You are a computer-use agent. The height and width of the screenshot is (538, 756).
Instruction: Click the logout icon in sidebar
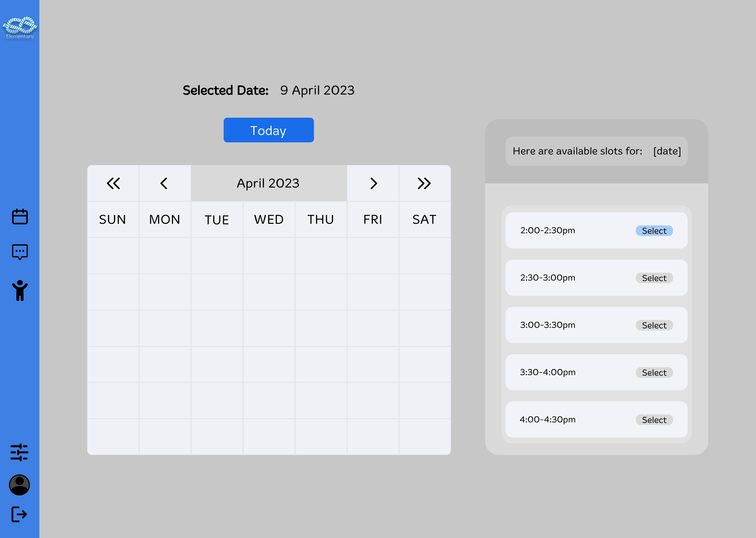pos(19,514)
